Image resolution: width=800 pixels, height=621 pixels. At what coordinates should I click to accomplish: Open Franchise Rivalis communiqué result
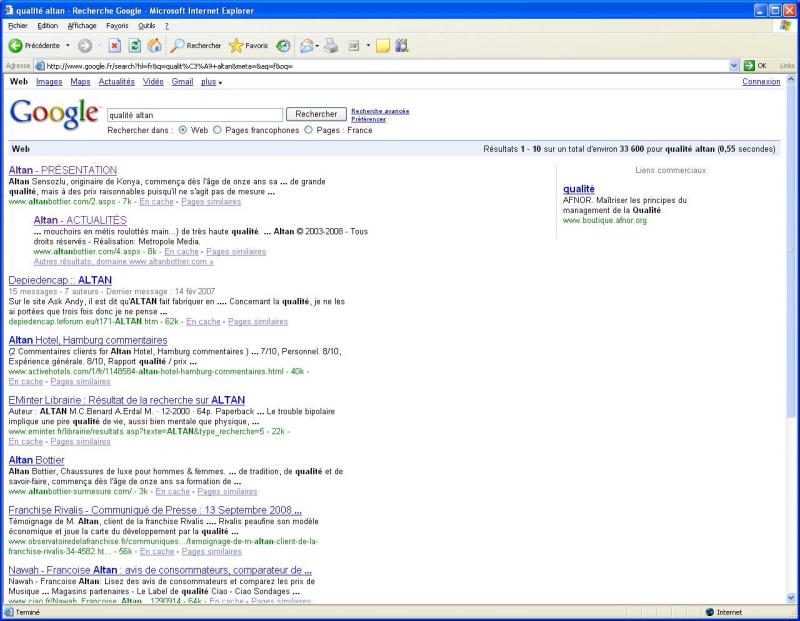(x=155, y=510)
